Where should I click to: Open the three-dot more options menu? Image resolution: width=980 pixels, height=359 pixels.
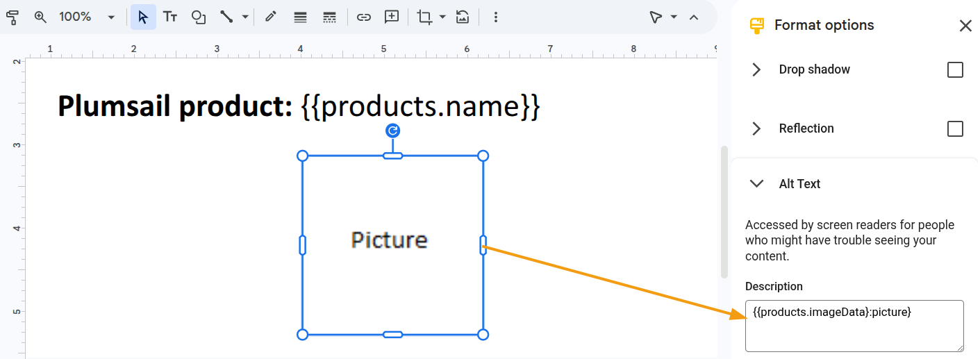[x=496, y=17]
